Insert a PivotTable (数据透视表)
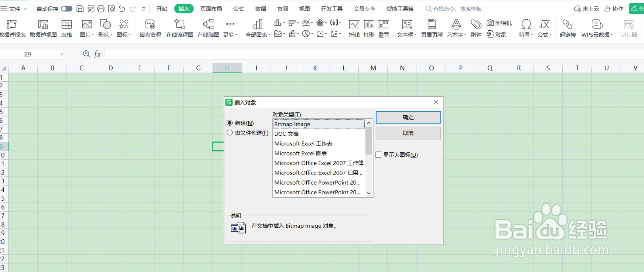Screen dimensions: 644x272 tap(12, 29)
